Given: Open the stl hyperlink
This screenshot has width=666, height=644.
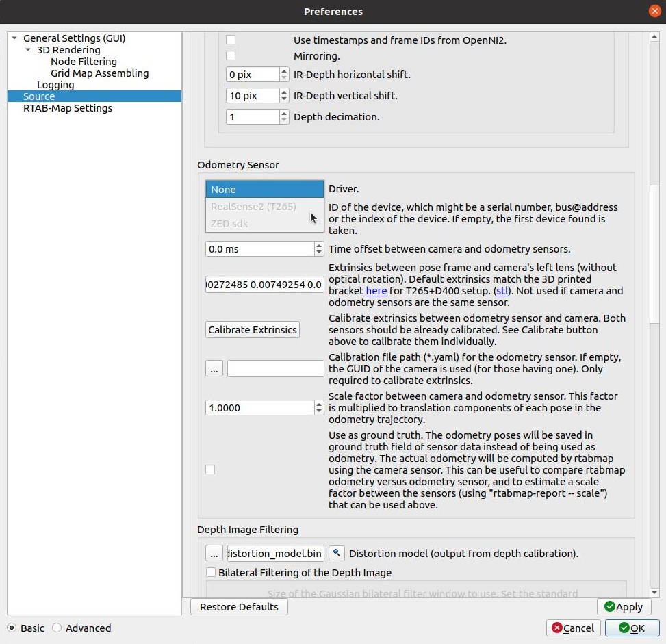Looking at the screenshot, I should click(x=502, y=291).
